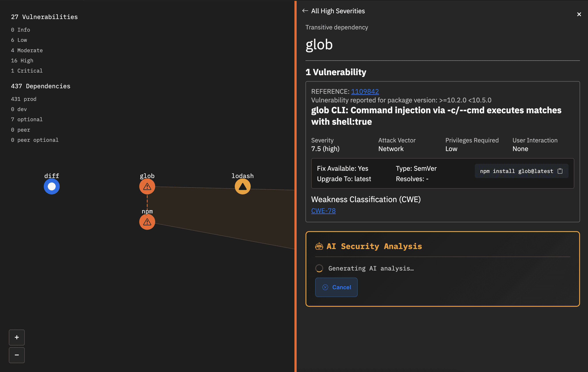Close the details panel with X
The height and width of the screenshot is (372, 588).
coord(579,14)
